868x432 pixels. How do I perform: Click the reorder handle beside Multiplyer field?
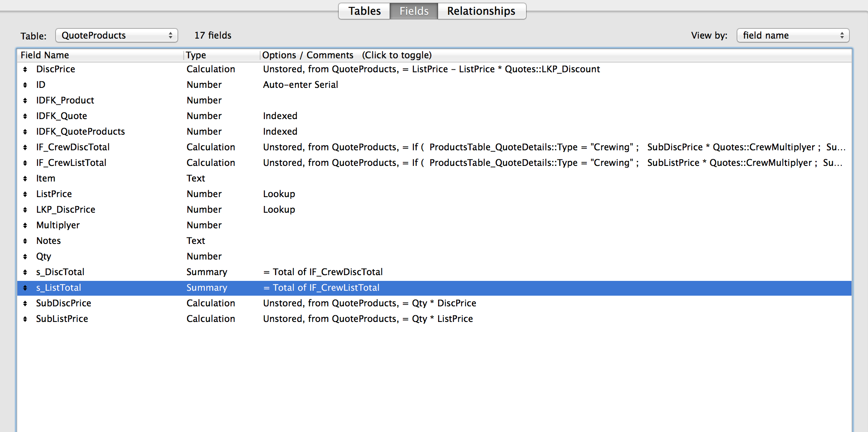(x=25, y=225)
